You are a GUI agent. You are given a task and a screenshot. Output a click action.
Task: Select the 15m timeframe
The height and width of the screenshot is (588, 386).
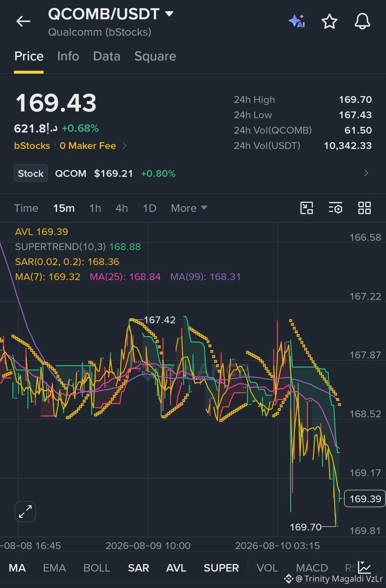click(x=64, y=208)
